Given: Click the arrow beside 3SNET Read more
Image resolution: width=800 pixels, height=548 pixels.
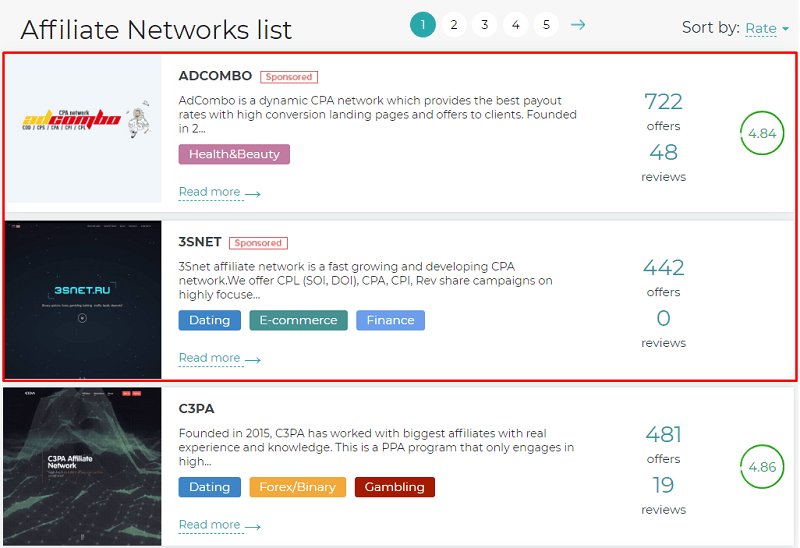Looking at the screenshot, I should pyautogui.click(x=253, y=360).
